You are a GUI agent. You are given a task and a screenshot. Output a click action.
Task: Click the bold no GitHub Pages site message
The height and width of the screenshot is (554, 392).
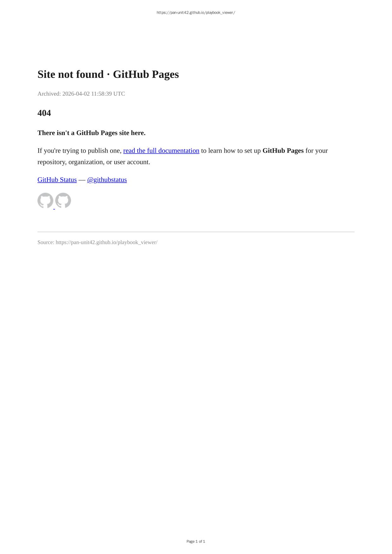tap(92, 133)
